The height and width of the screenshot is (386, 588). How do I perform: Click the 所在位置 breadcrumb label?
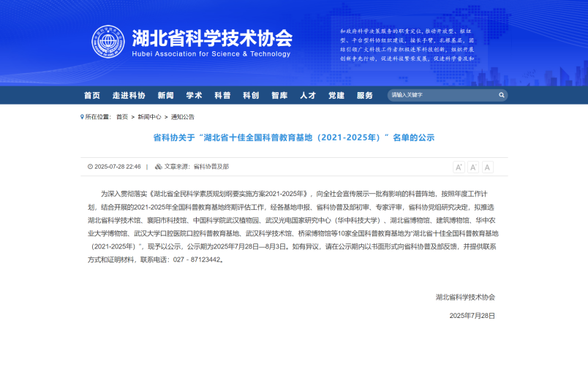tap(98, 117)
